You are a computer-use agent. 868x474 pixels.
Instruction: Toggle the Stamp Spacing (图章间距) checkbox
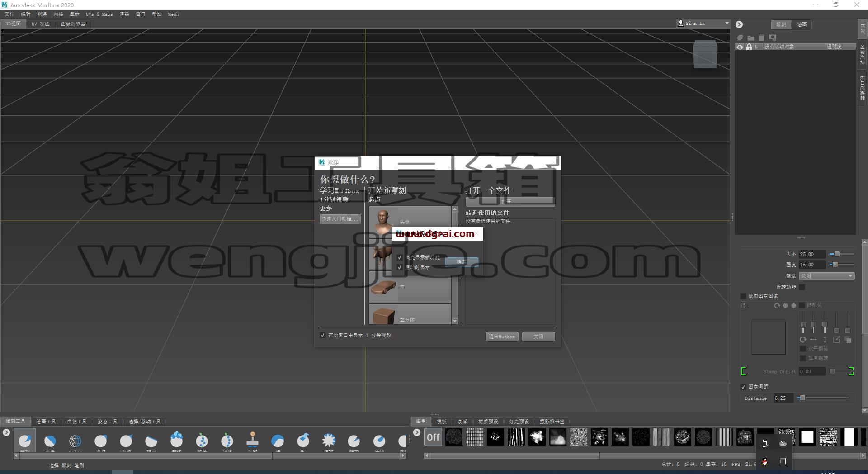coord(743,387)
